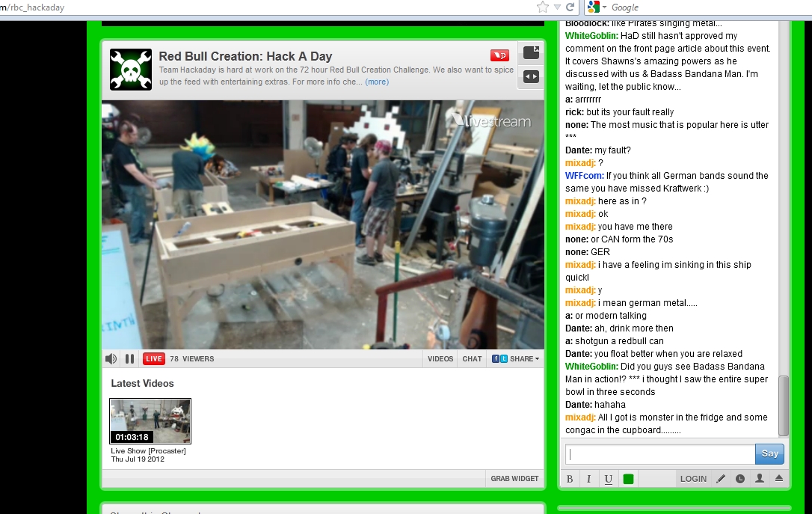Toggle italic chat formatting

[x=588, y=479]
